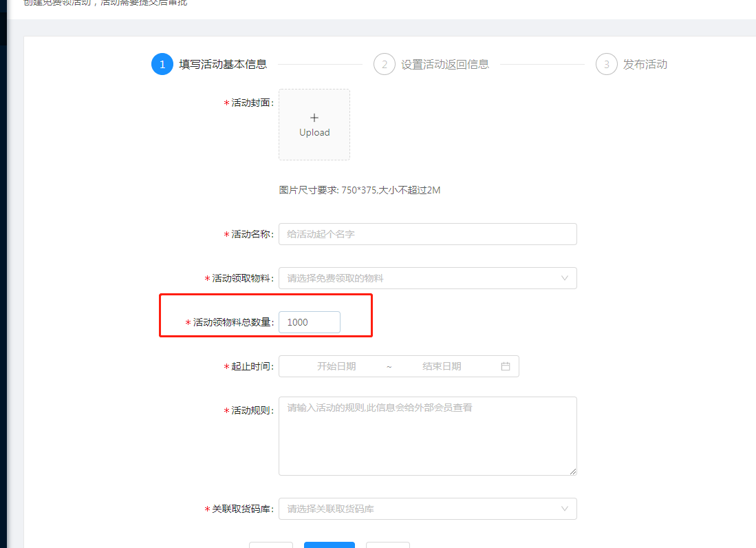Click the 图片尺寸要求 750*375 hint text
The image size is (756, 548).
(360, 190)
